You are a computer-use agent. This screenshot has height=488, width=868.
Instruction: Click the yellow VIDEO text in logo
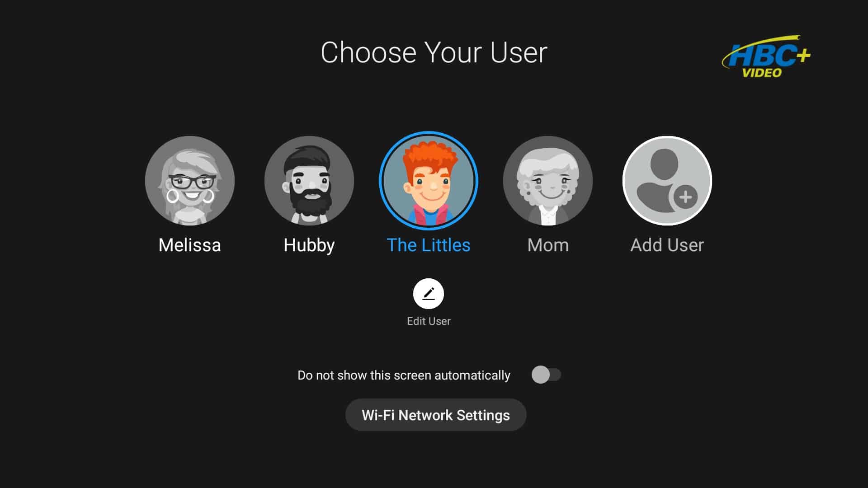762,73
